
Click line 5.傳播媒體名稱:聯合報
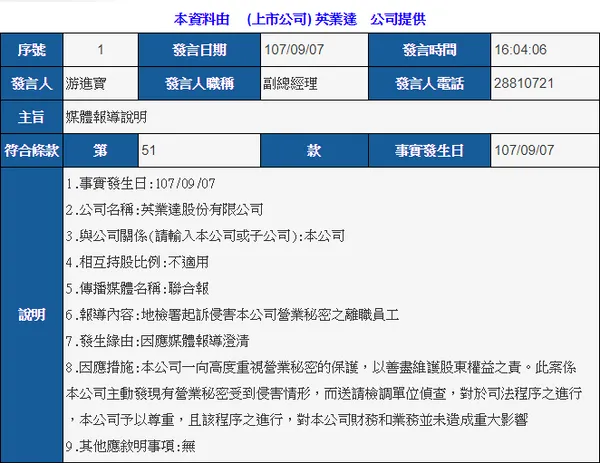pyautogui.click(x=137, y=289)
